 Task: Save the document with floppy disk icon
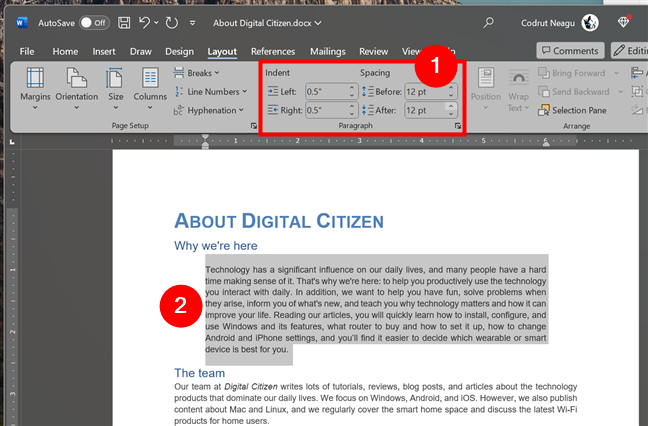click(x=124, y=23)
